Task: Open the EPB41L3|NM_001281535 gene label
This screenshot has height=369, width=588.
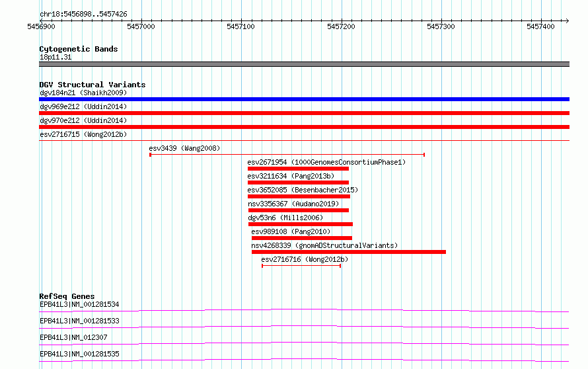Action: 79,354
